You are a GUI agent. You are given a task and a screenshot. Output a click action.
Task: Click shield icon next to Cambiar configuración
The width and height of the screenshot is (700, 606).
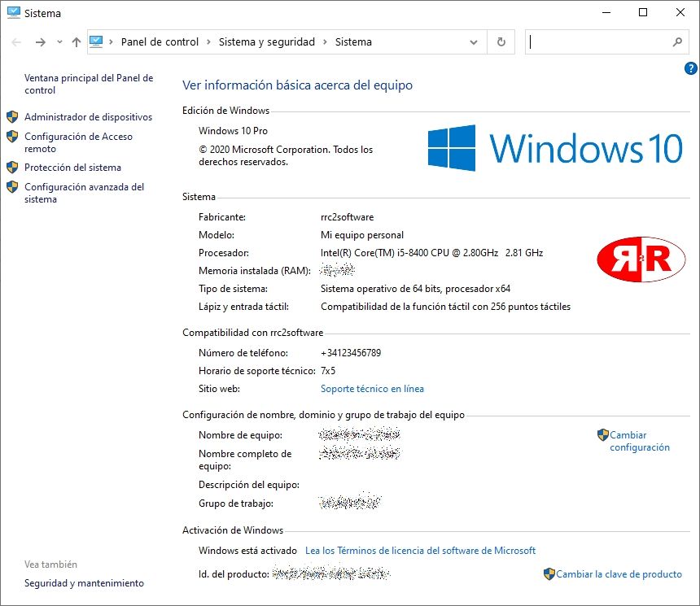(602, 434)
